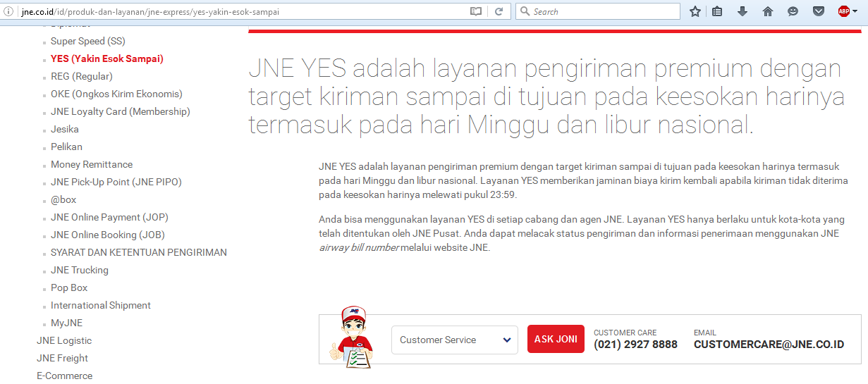868x384 pixels.
Task: Open JNE Online Booking (JOB) link
Action: (108, 235)
